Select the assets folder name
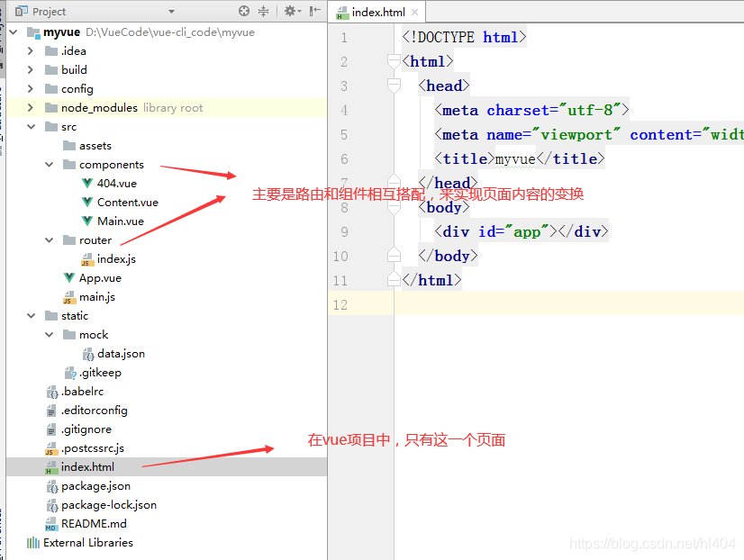The width and height of the screenshot is (744, 560). click(x=95, y=146)
